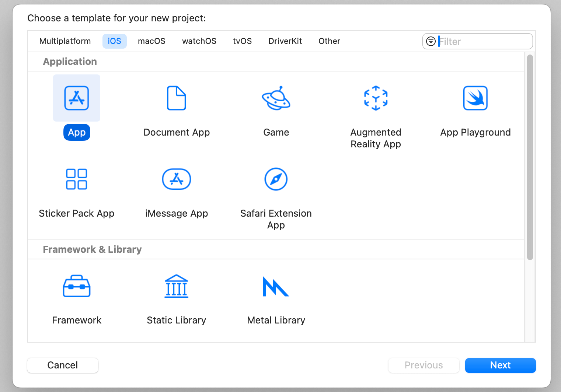This screenshot has height=392, width=561.
Task: Switch to the Other tab
Action: [329, 41]
